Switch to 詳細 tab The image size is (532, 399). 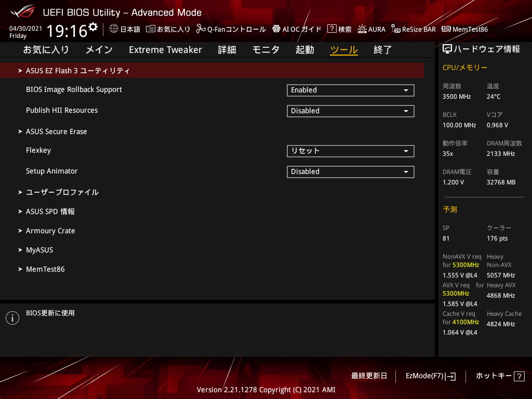tap(227, 50)
